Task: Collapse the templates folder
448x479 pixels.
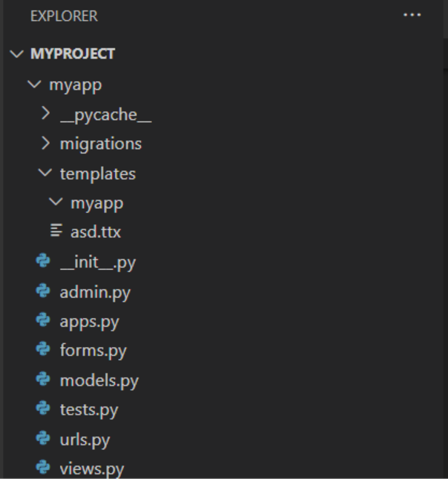Action: coord(45,173)
